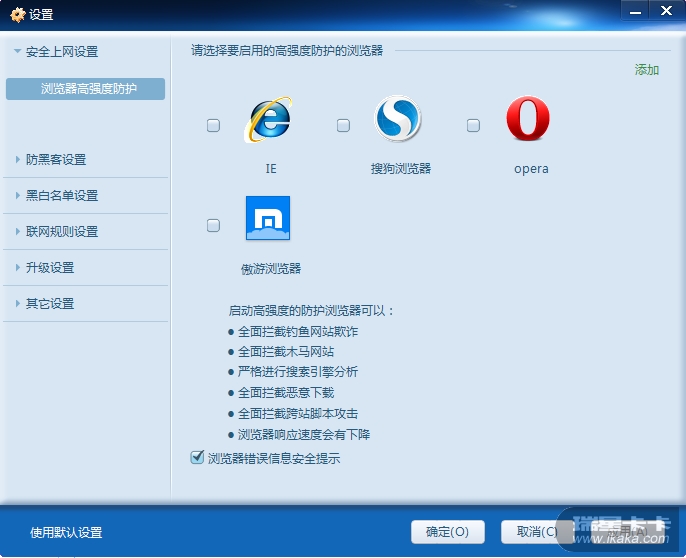Image resolution: width=686 pixels, height=558 pixels.
Task: Expand the 其它设置 arrow
Action: click(x=18, y=303)
